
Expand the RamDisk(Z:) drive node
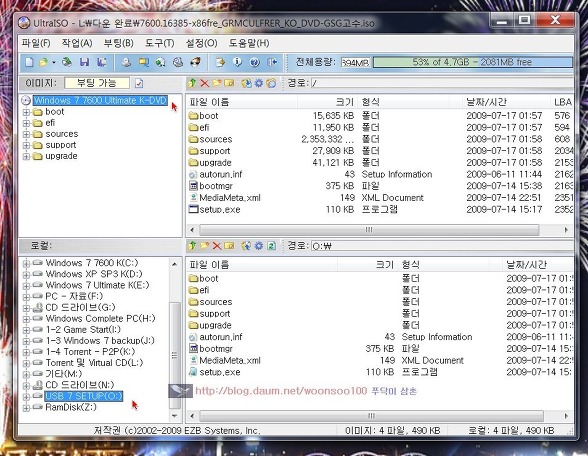pyautogui.click(x=26, y=408)
